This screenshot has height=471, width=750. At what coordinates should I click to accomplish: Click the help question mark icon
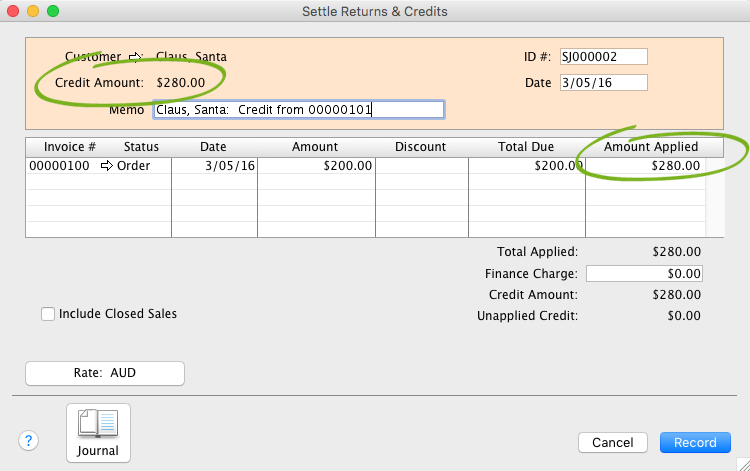28,441
